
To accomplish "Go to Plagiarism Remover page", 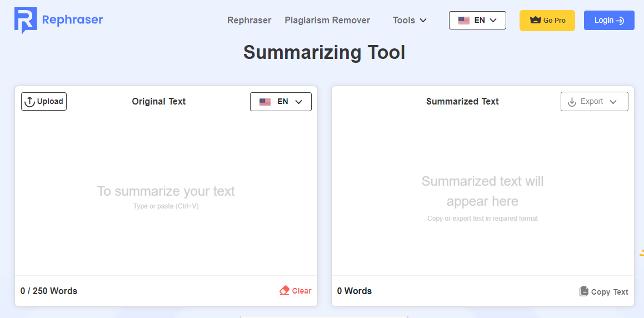I will [327, 21].
